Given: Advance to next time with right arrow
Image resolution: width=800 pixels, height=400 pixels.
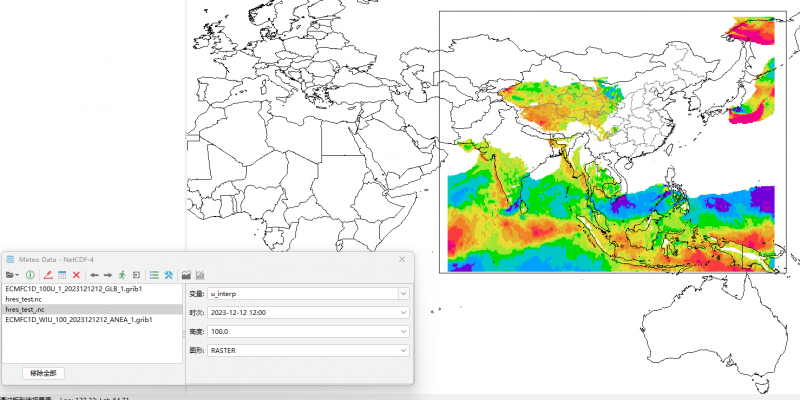Looking at the screenshot, I should click(x=108, y=274).
